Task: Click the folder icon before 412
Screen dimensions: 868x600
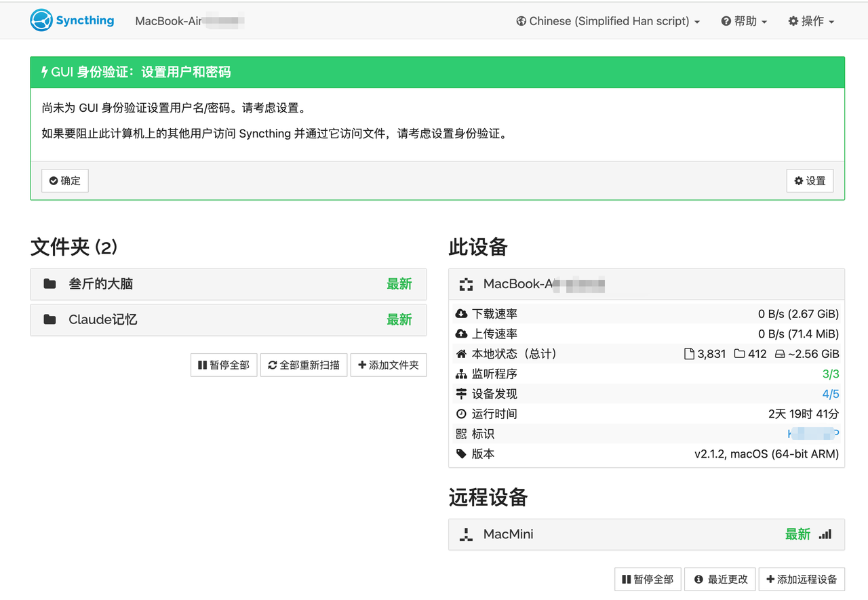Action: 740,354
